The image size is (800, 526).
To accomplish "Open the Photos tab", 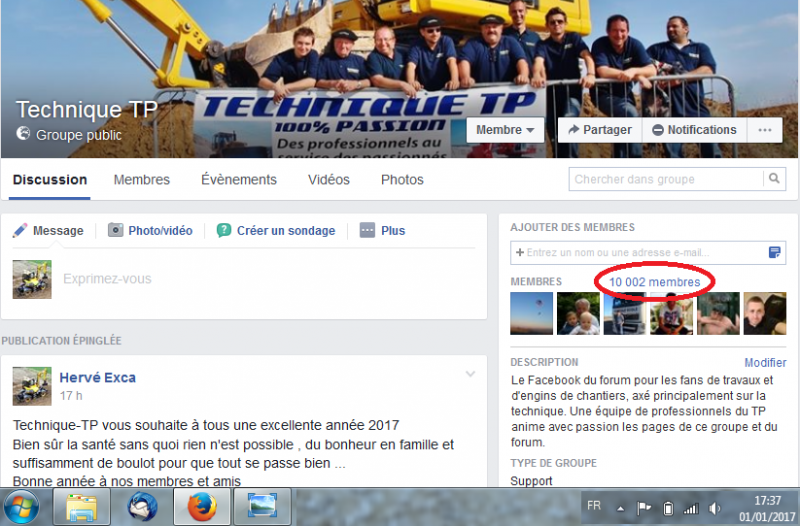I will (x=402, y=180).
